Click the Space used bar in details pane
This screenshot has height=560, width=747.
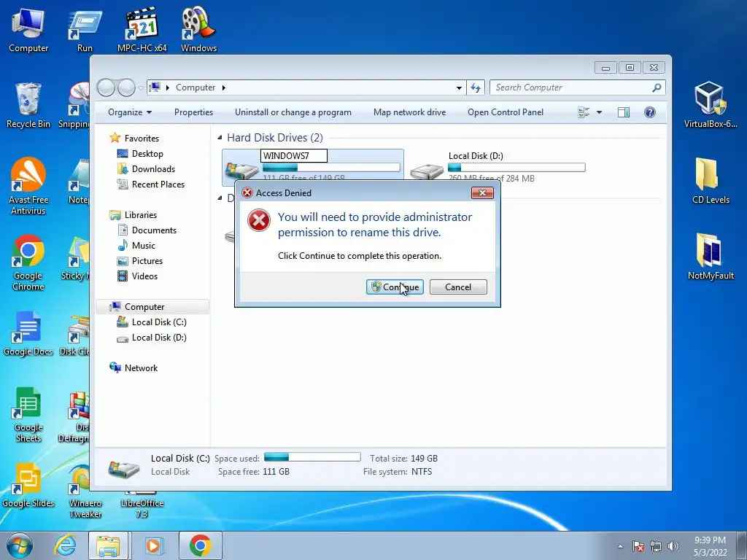coord(312,457)
